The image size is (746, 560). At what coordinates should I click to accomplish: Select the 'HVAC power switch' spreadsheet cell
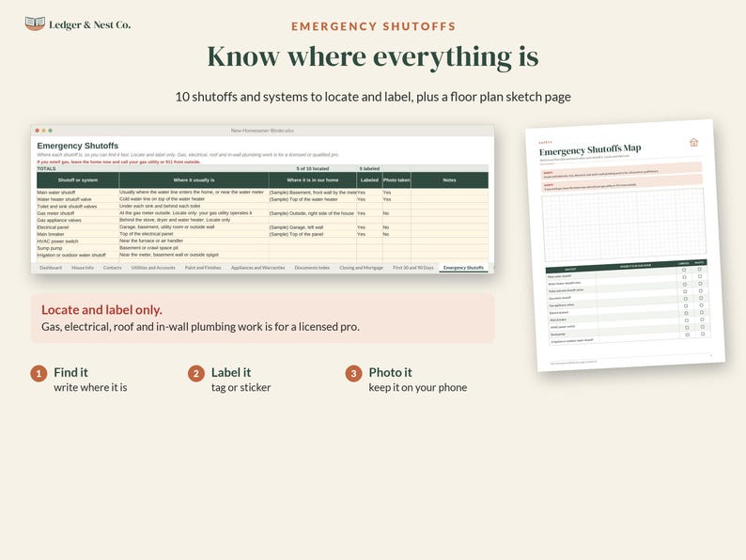(78, 241)
